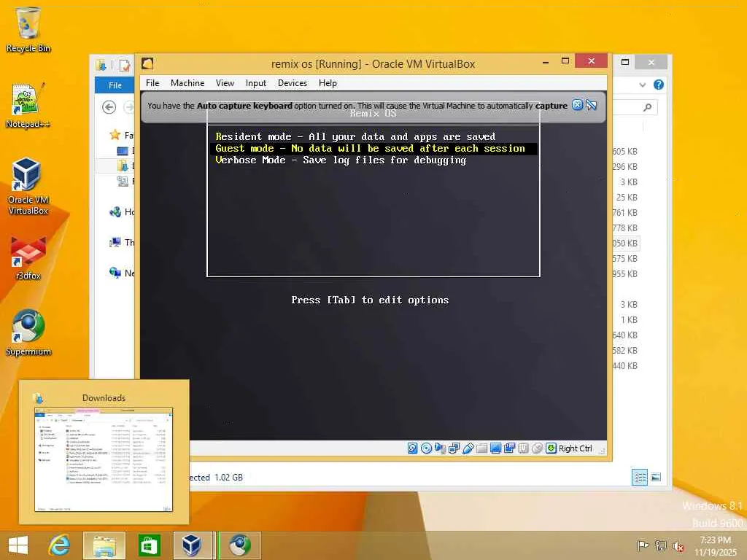Click the network adapters icon in VirtualBox status bar

(x=454, y=448)
